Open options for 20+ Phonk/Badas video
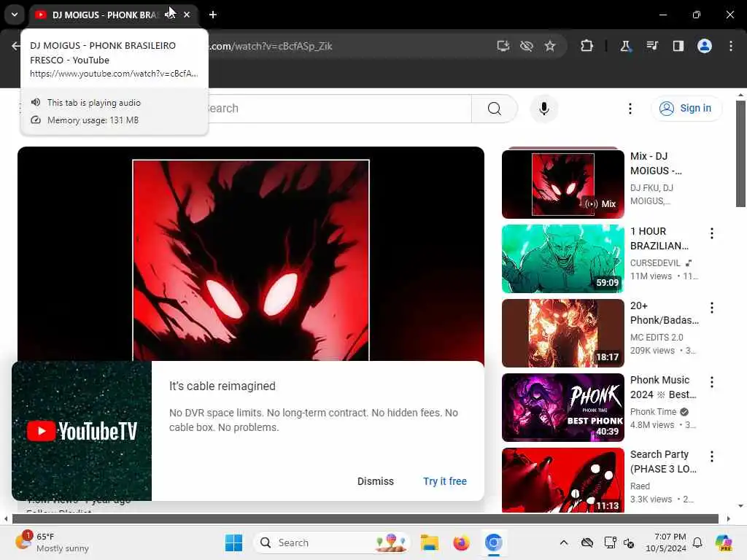The width and height of the screenshot is (747, 560). (712, 308)
